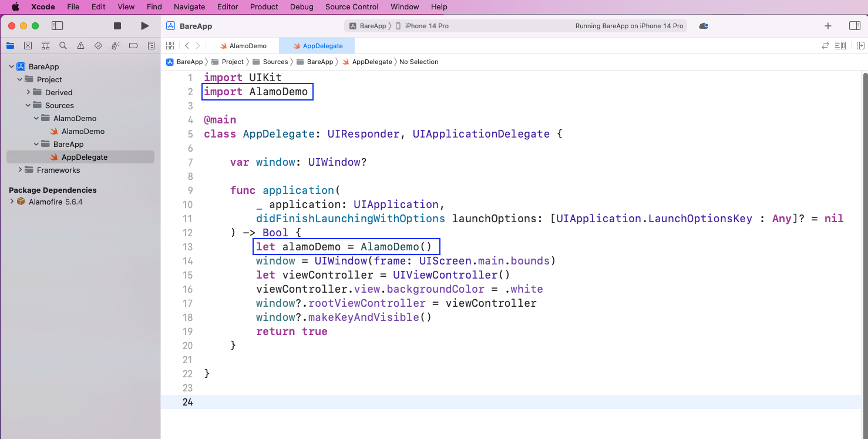The width and height of the screenshot is (868, 439).
Task: Collapse the Sources folder
Action: coord(28,105)
